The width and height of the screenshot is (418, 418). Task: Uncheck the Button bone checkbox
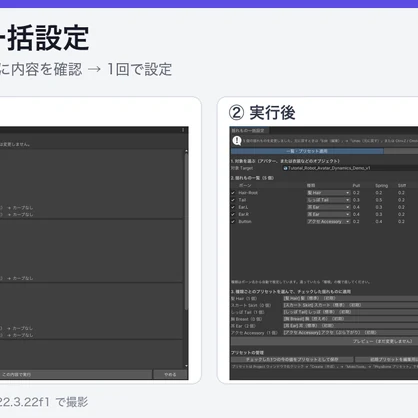click(233, 222)
